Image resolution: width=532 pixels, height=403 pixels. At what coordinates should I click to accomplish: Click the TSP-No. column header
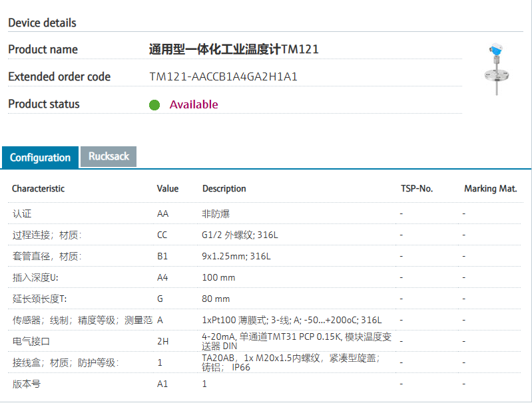pyautogui.click(x=416, y=189)
